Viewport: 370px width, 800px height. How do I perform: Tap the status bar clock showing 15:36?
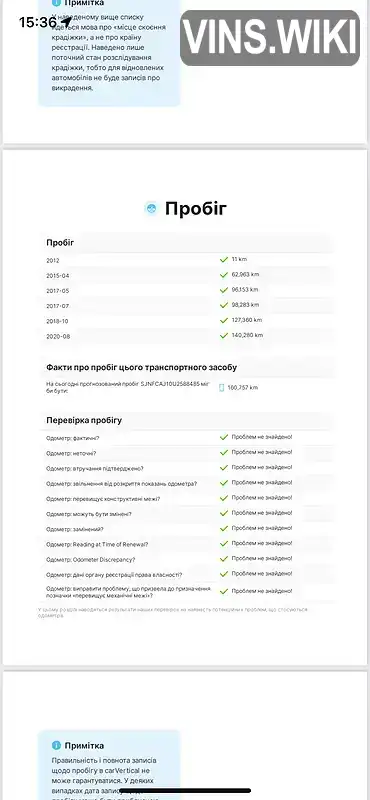pyautogui.click(x=38, y=22)
